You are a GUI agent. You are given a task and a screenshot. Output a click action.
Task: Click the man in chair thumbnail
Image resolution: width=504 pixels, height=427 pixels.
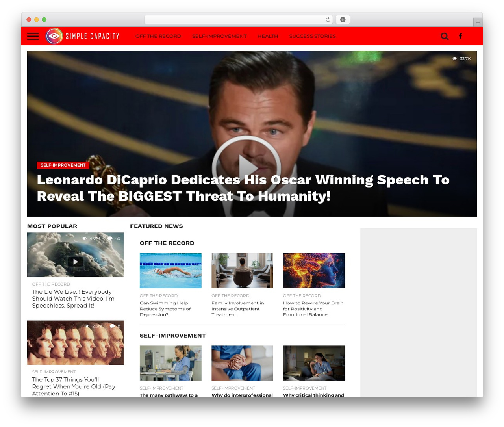pos(242,271)
